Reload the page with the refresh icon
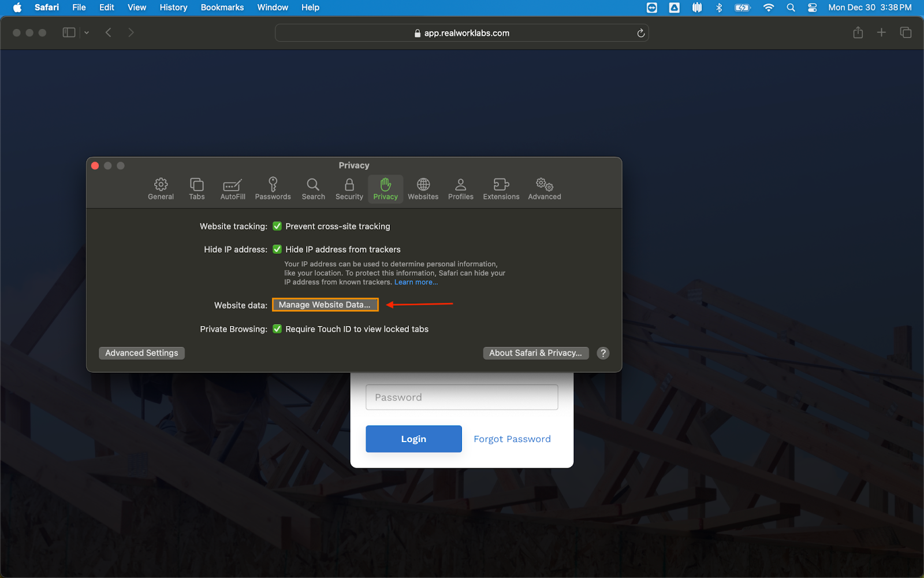The height and width of the screenshot is (578, 924). pyautogui.click(x=640, y=33)
